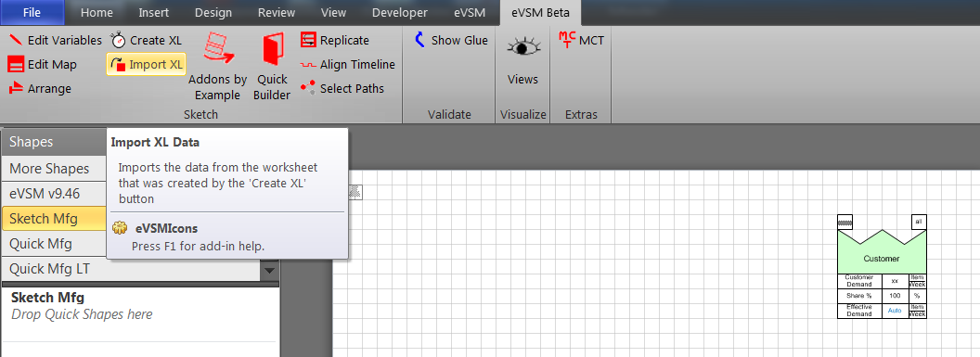Click the Create XL stopwatch icon

(x=119, y=41)
